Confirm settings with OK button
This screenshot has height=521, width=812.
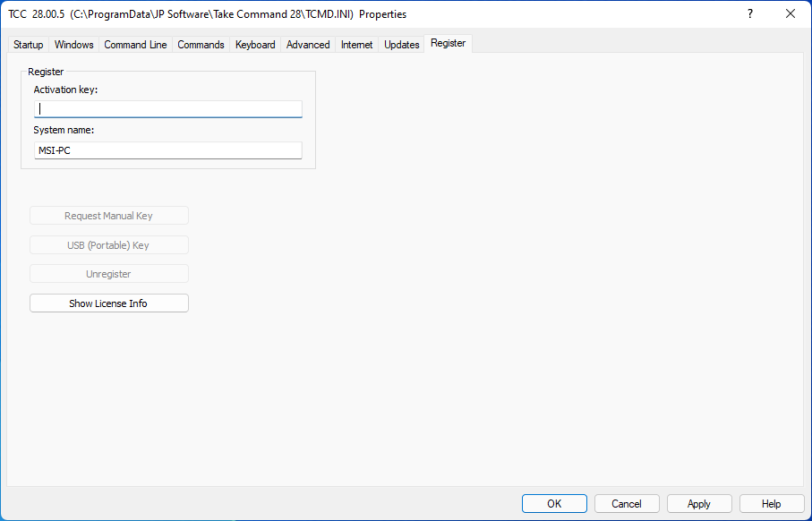pyautogui.click(x=554, y=504)
